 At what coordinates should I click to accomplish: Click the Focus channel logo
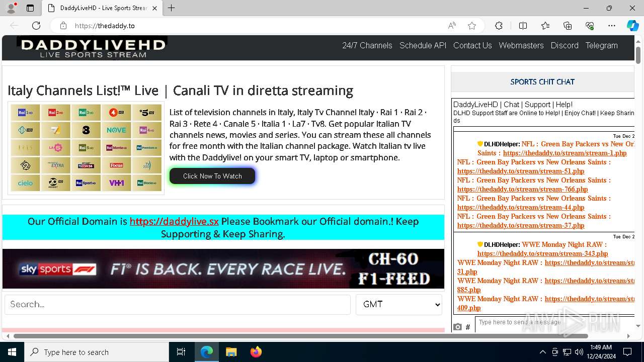[116, 165]
